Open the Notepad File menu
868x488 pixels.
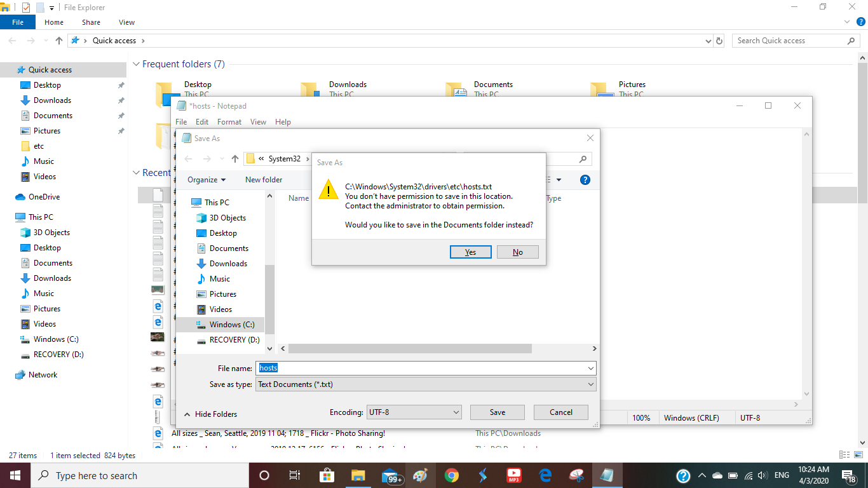[181, 122]
